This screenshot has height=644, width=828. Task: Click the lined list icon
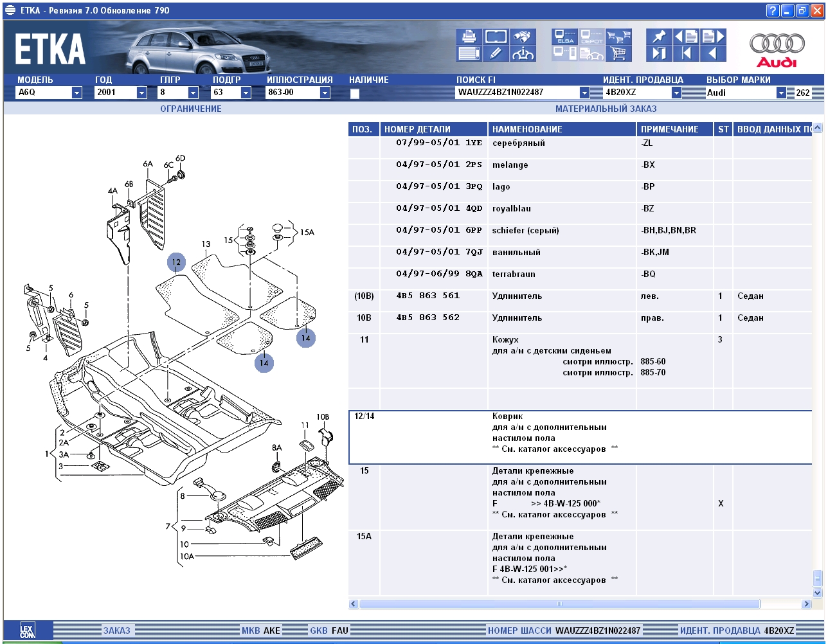click(469, 54)
